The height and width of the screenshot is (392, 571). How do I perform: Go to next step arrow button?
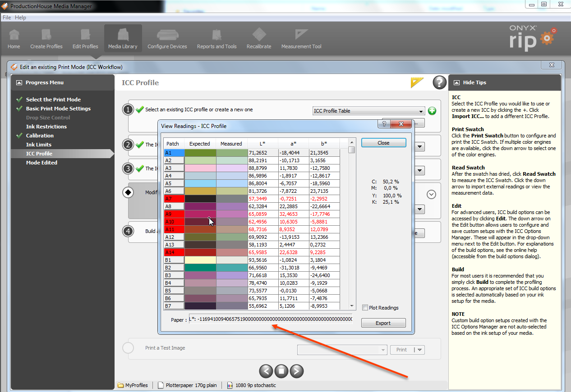pyautogui.click(x=296, y=371)
